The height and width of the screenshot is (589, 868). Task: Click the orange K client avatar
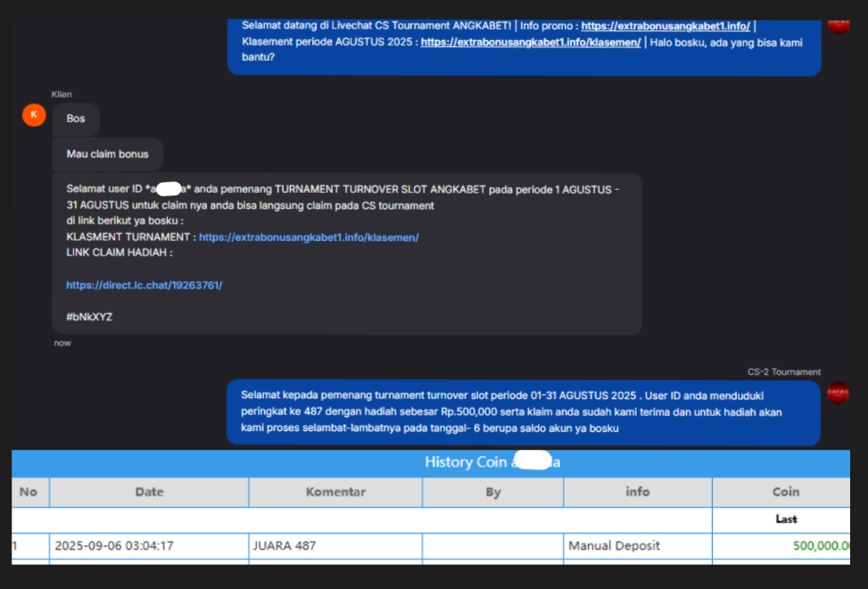coord(34,115)
